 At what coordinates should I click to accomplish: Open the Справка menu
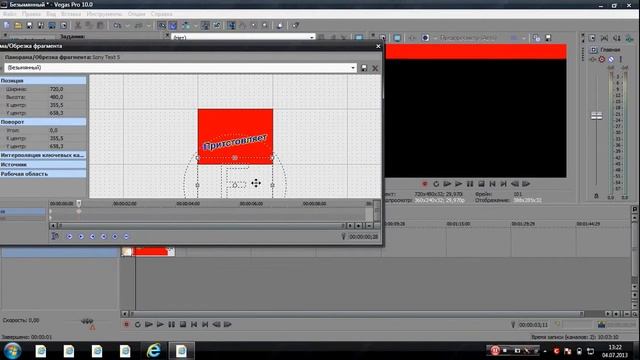pyautogui.click(x=161, y=14)
